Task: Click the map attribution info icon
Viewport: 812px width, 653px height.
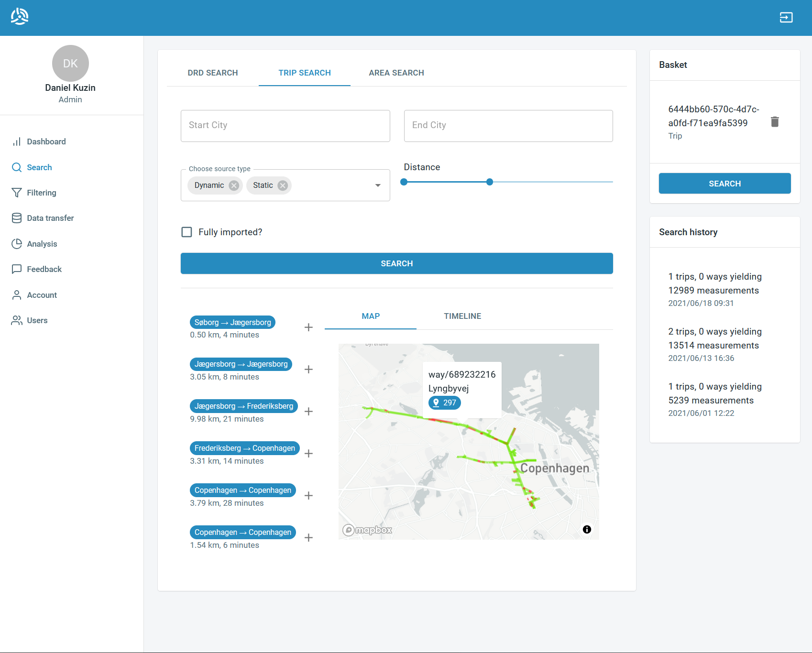Action: pyautogui.click(x=587, y=529)
